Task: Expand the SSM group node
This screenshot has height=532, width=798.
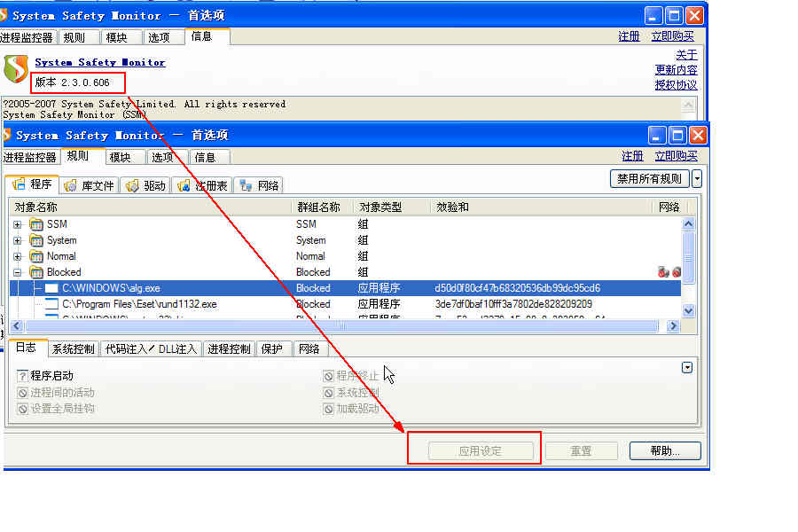Action: (18, 224)
